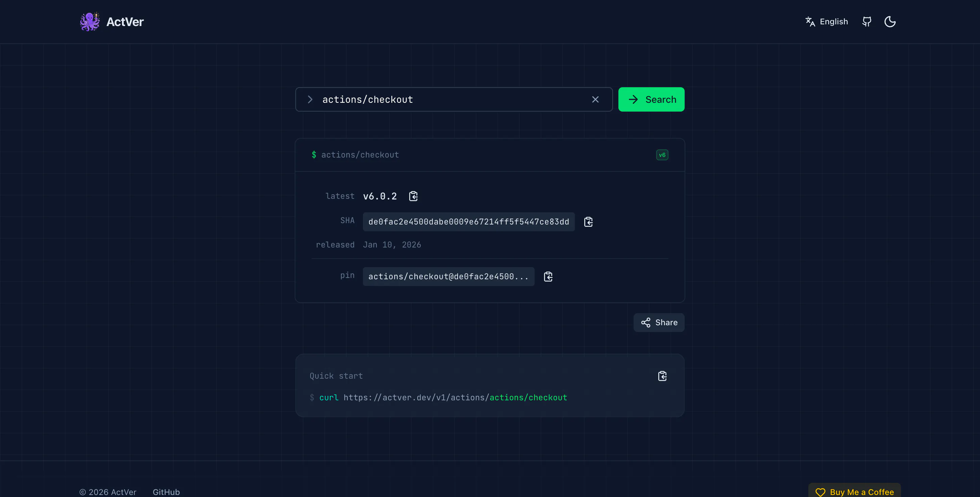Click the chevron prompt icon in the search box
The image size is (980, 497).
(310, 99)
